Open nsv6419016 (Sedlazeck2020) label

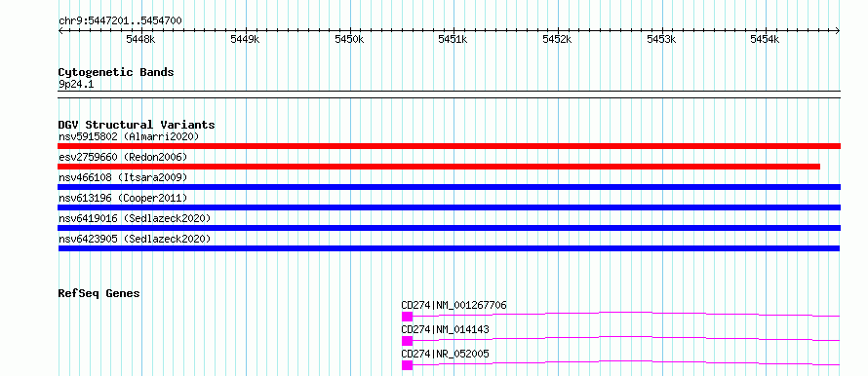tap(135, 218)
